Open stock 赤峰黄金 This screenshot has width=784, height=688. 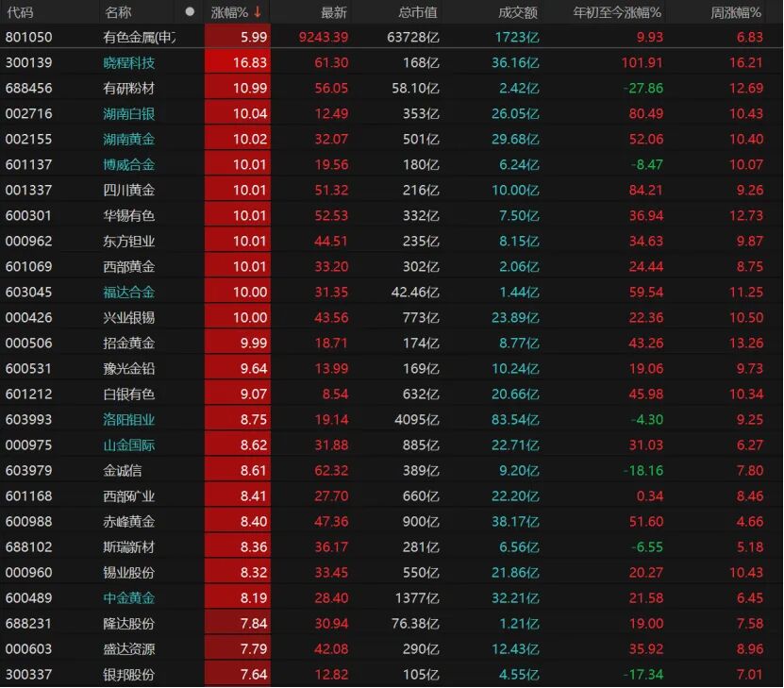(x=129, y=522)
